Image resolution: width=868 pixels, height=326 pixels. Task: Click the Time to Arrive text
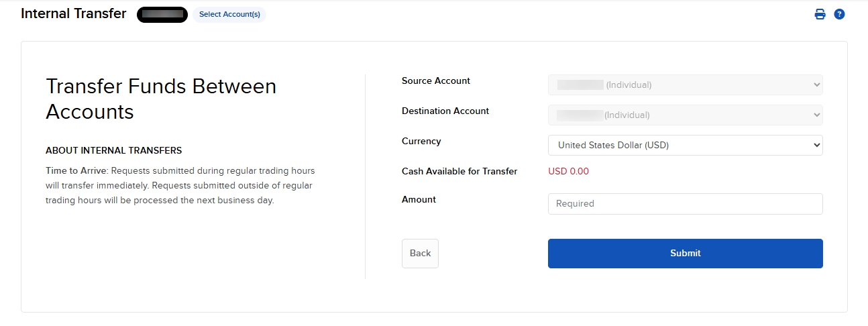tap(76, 170)
